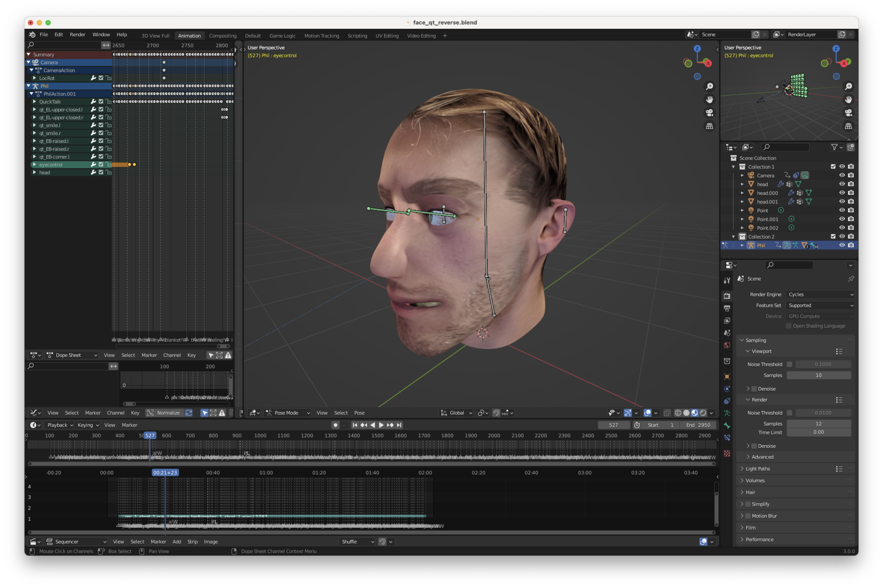Open the Render menu
This screenshot has height=588, width=883.
(x=78, y=35)
